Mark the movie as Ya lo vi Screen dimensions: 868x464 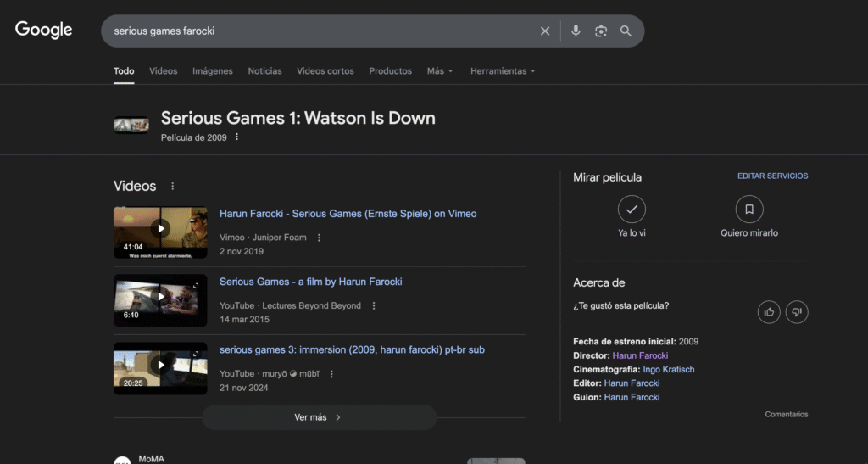(x=632, y=210)
